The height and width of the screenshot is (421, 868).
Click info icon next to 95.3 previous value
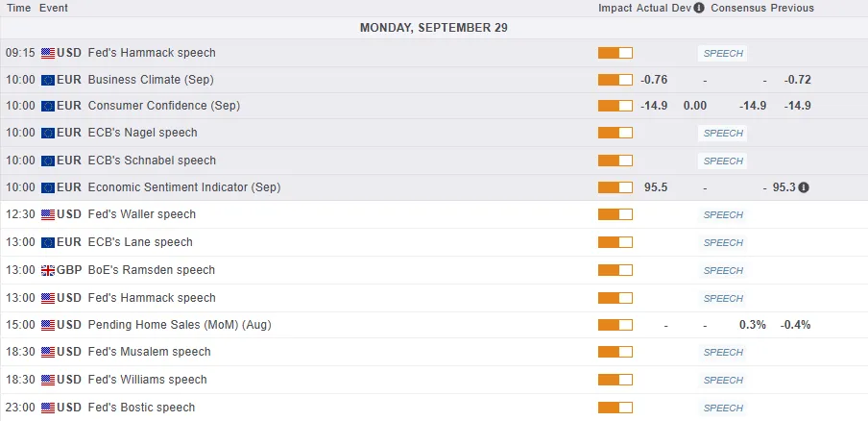(x=803, y=187)
